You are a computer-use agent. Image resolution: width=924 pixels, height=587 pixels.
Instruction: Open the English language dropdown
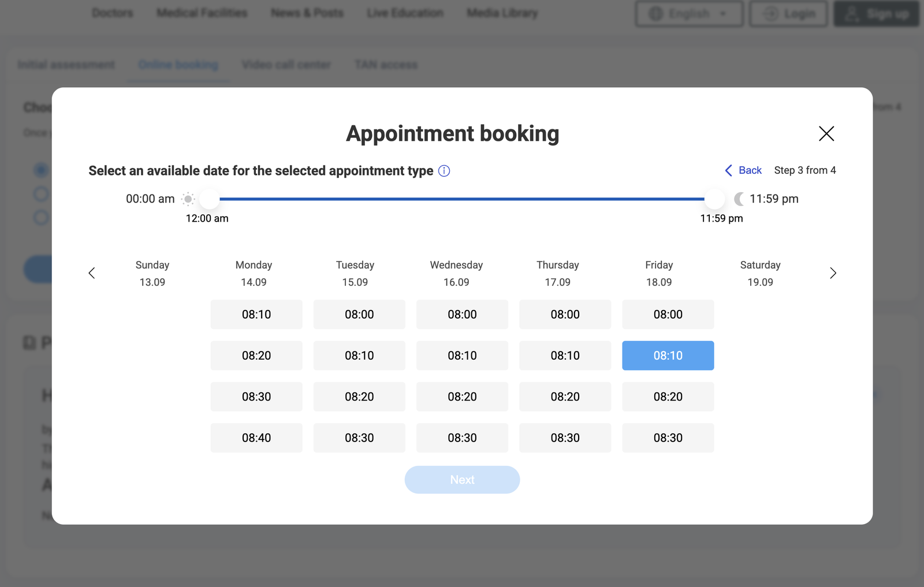coord(689,13)
